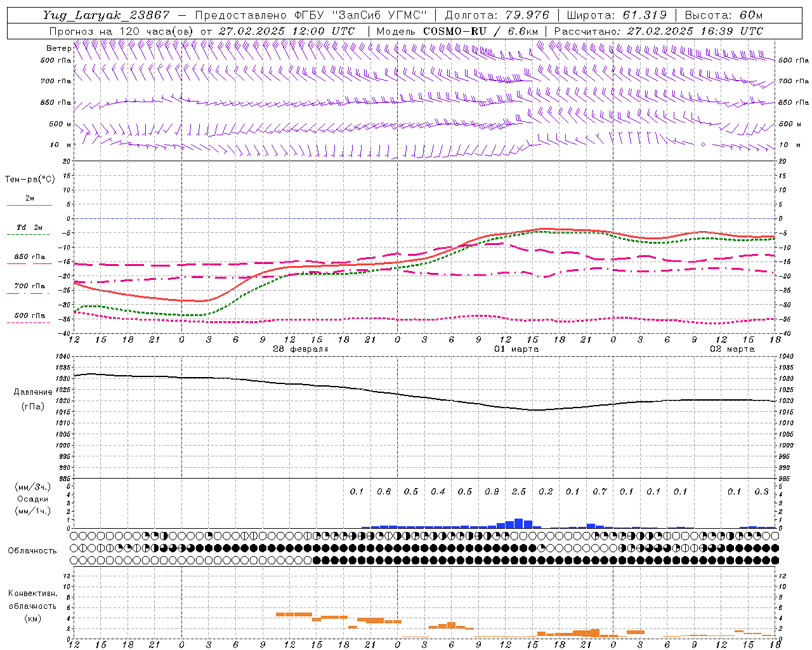Viewport: 812px width, 650px height.
Task: Click the 1040 value on left pressure axis
Action: [63, 356]
